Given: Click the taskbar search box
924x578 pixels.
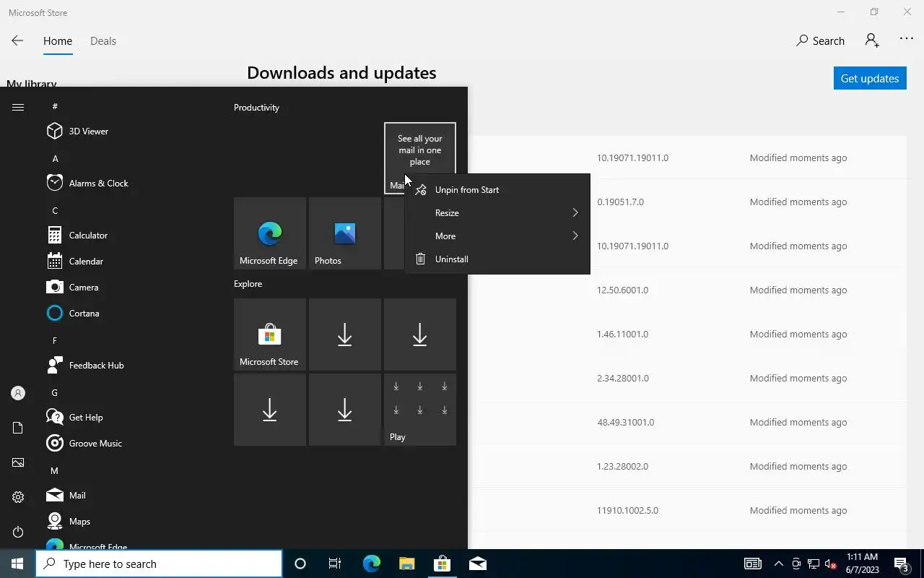Looking at the screenshot, I should [159, 564].
